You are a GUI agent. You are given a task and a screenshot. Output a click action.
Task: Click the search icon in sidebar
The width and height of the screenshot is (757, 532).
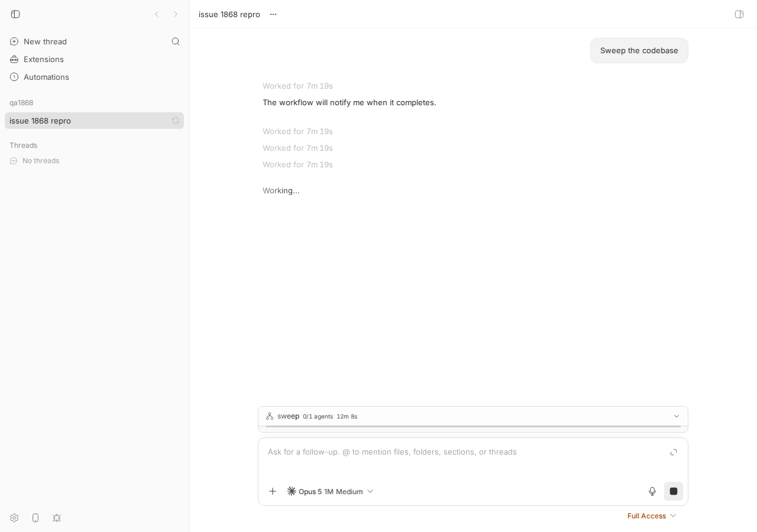click(x=176, y=41)
